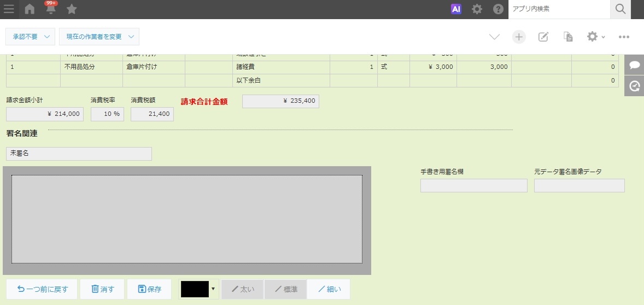Viewport: 644px width, 305px height.
Task: Select the ¥ 214,000 subtotal value
Action: pyautogui.click(x=45, y=114)
